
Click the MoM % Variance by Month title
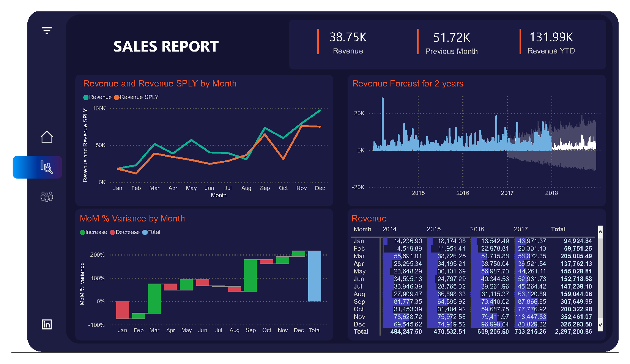[132, 218]
